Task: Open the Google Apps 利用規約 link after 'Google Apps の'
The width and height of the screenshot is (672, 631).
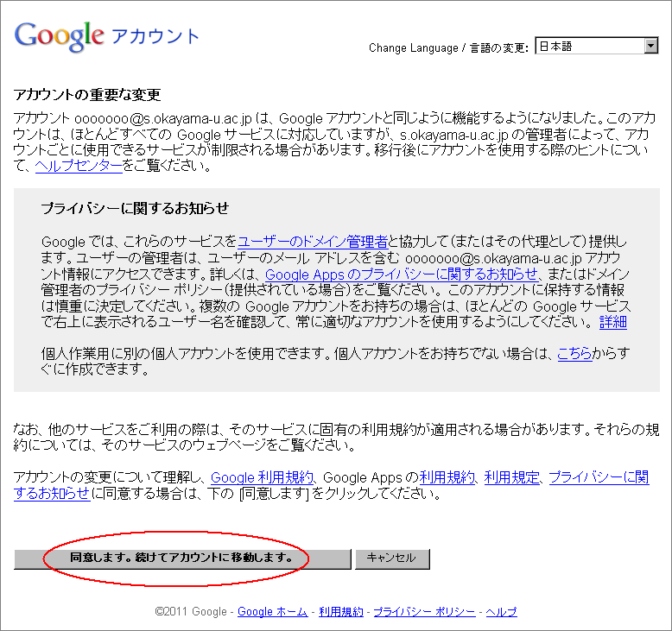Action: [x=447, y=477]
